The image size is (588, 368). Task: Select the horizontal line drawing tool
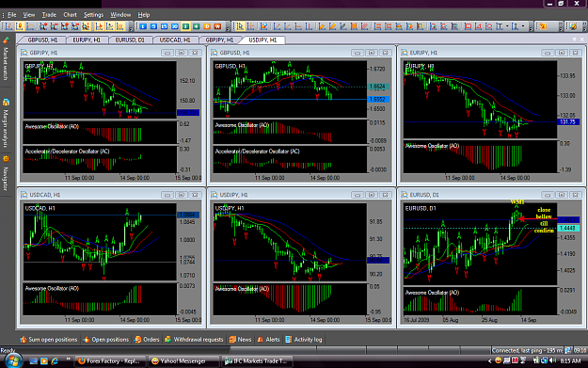(298, 26)
